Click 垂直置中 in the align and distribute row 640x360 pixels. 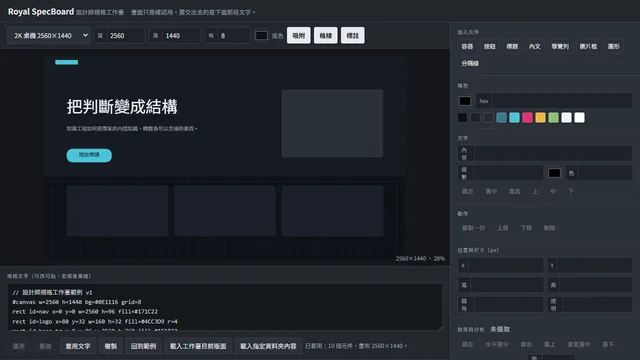(579, 344)
